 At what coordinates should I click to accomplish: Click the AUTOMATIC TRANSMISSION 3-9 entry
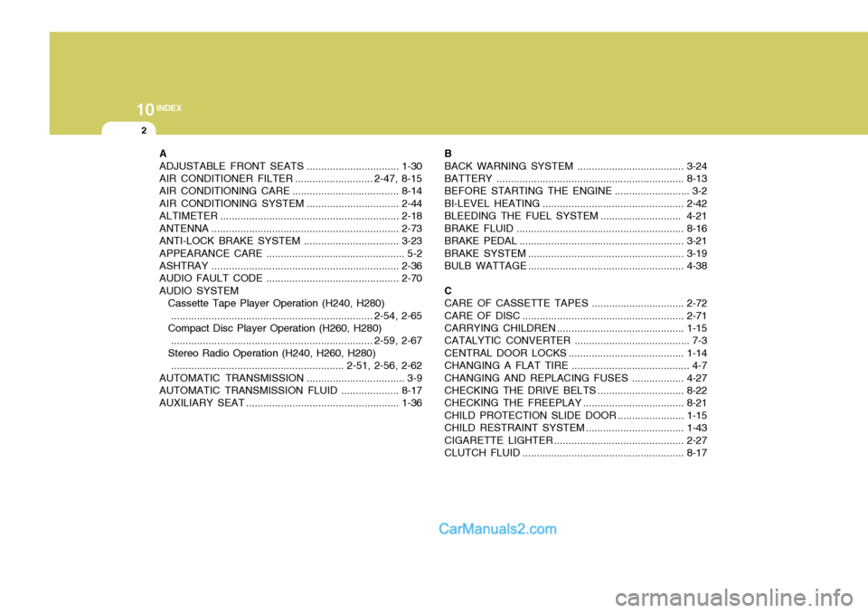tap(290, 378)
